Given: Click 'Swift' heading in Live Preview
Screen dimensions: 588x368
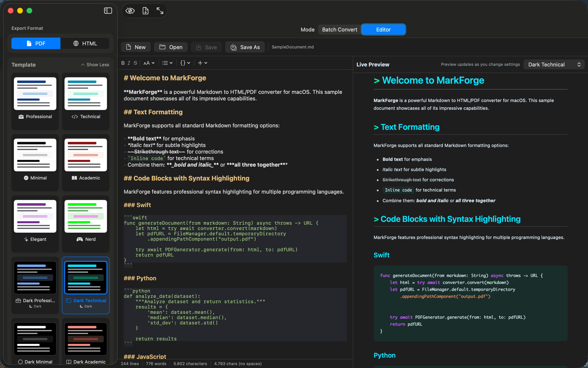Looking at the screenshot, I should click(x=381, y=255).
